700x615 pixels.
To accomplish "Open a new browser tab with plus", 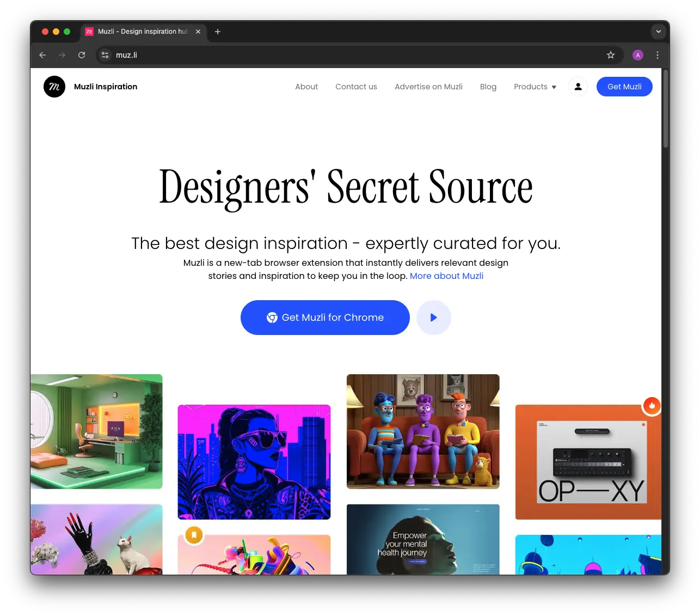I will point(218,32).
